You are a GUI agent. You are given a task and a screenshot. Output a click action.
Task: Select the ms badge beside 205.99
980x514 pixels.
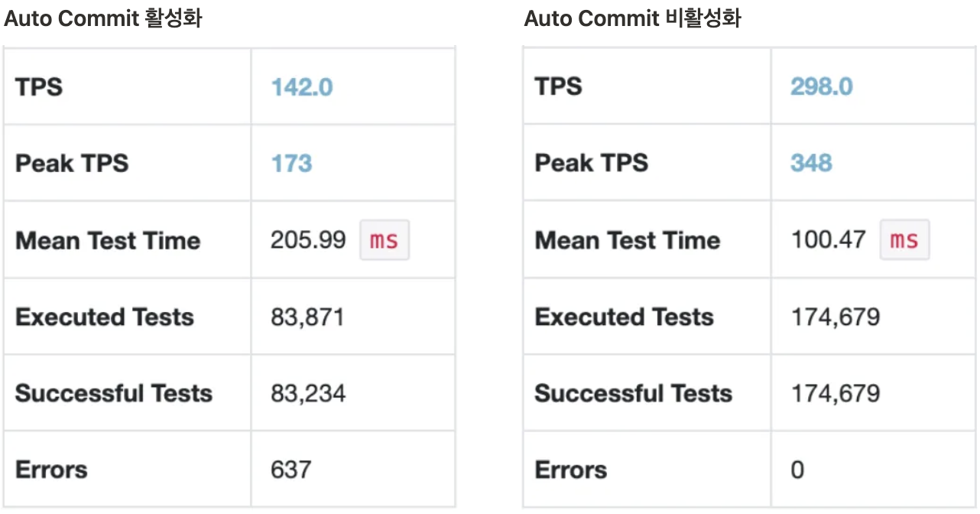point(385,240)
